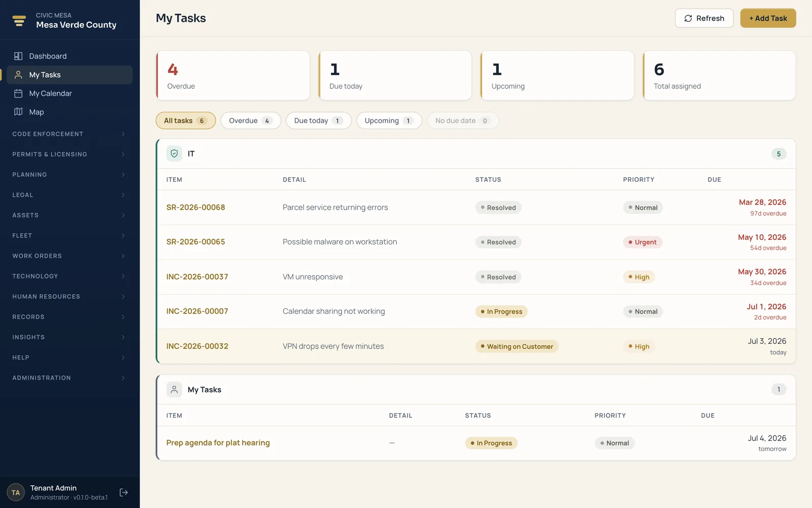Click the Overdue summary card

tap(233, 75)
